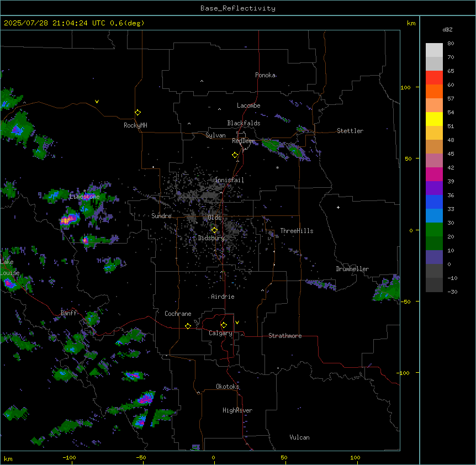Click the white asterisk marker southeast of RedDeer
Image resolution: width=476 pixels, height=465 pixels.
coord(277,167)
